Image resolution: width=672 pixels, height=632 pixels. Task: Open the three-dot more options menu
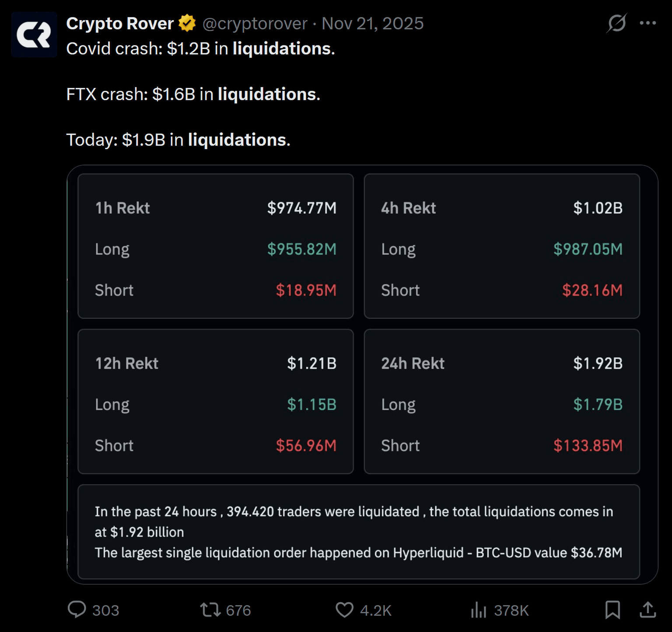(x=647, y=23)
